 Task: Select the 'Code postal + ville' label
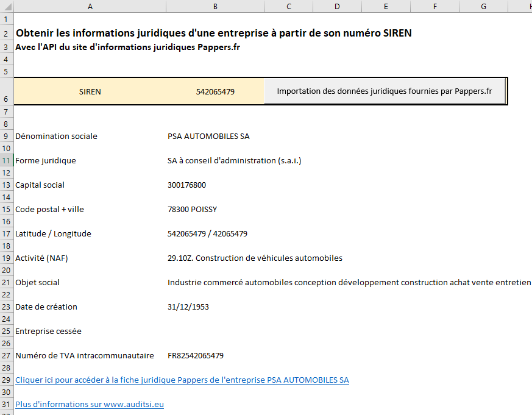pos(49,210)
